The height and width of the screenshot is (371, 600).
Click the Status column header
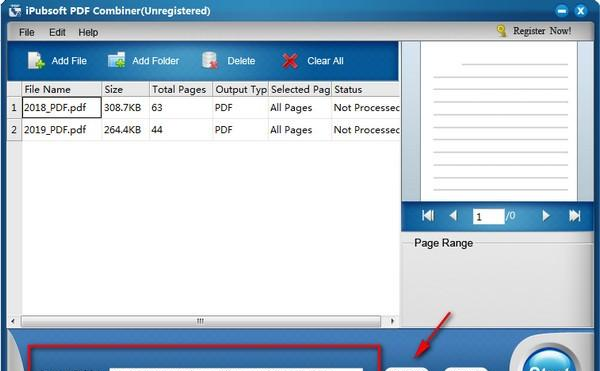coord(366,89)
